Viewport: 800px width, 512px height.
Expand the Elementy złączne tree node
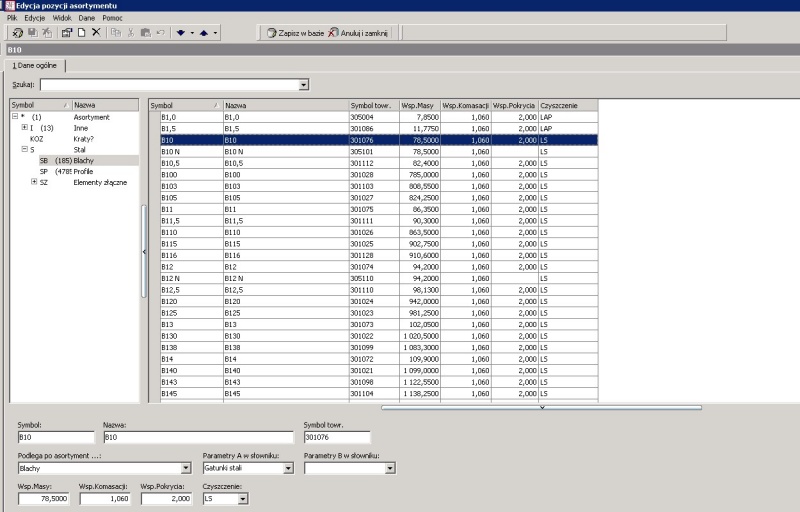click(x=34, y=182)
